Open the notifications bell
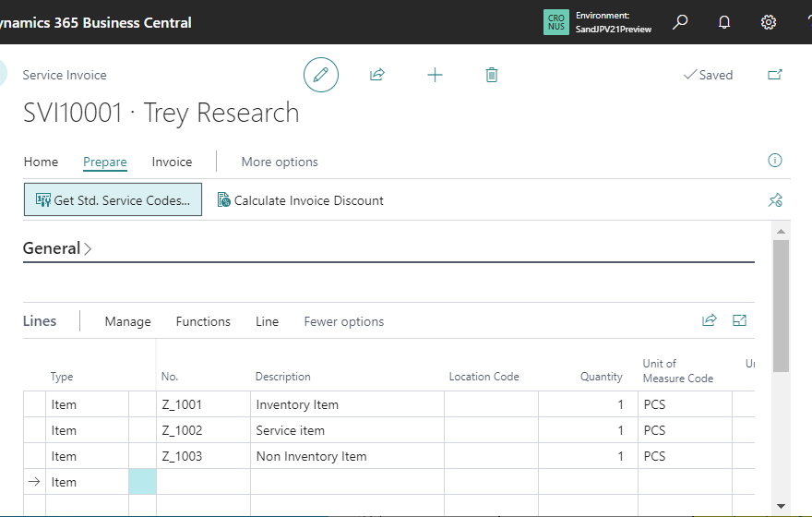Screen dimensions: 812x517 coord(724,22)
